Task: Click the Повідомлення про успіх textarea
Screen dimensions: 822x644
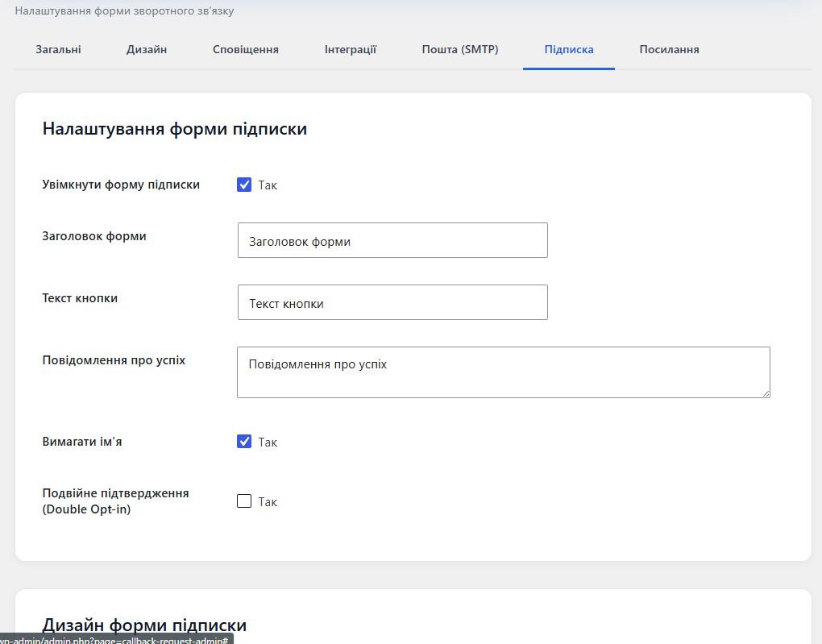Action: click(503, 372)
